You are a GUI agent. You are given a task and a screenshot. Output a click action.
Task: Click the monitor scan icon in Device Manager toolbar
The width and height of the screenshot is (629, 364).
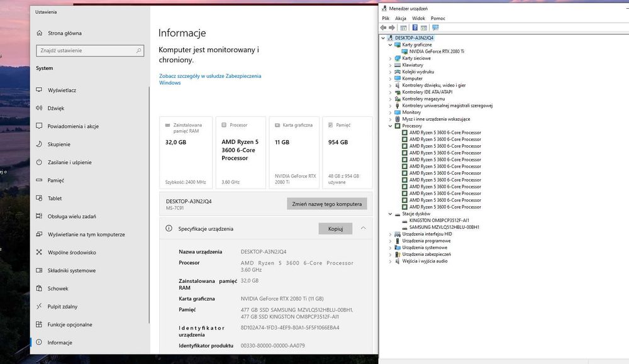[x=435, y=28]
